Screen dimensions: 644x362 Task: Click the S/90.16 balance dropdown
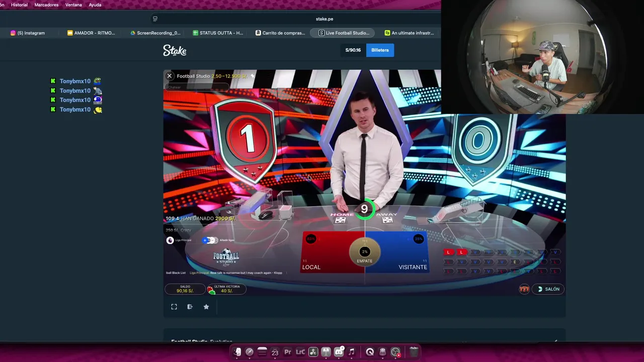(353, 50)
